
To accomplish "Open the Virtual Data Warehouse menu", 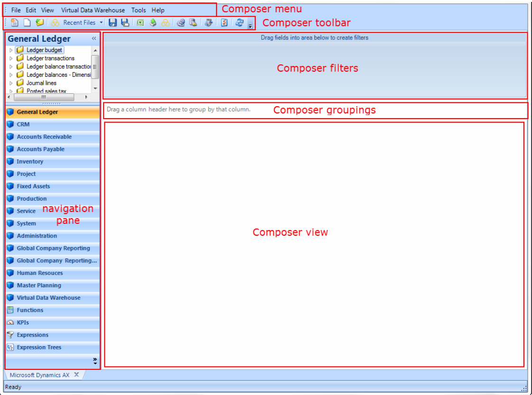I will (93, 10).
